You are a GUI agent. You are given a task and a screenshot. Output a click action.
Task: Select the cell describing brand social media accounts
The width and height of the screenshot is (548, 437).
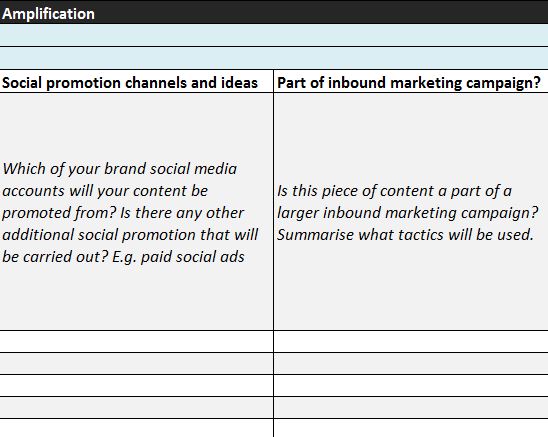(136, 212)
